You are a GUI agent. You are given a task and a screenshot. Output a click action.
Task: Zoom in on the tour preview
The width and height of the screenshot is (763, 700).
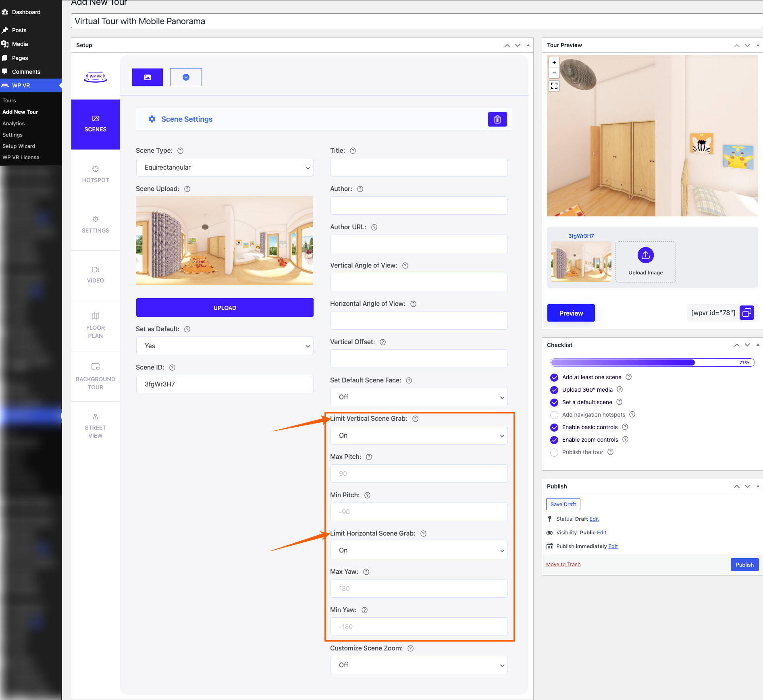[554, 62]
